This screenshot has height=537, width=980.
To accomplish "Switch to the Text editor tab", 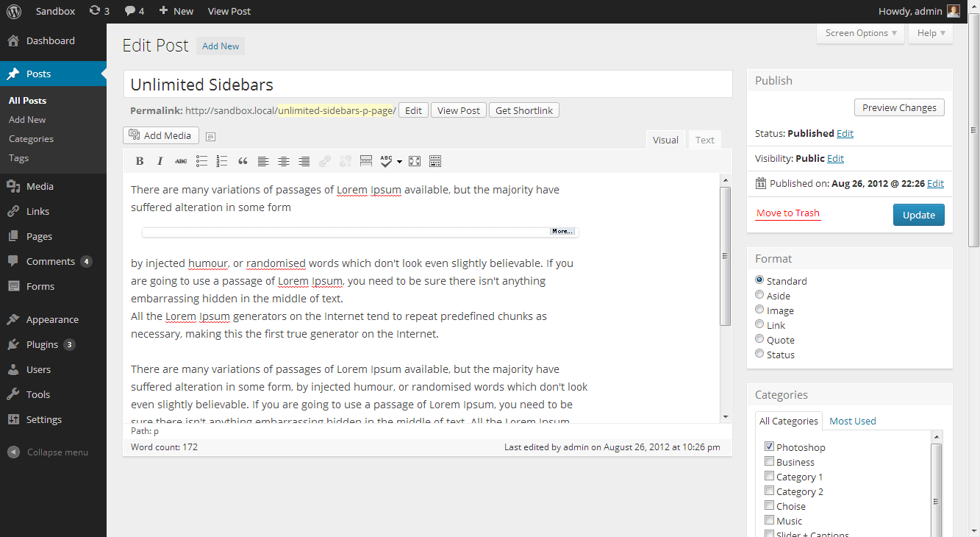I will [x=704, y=139].
